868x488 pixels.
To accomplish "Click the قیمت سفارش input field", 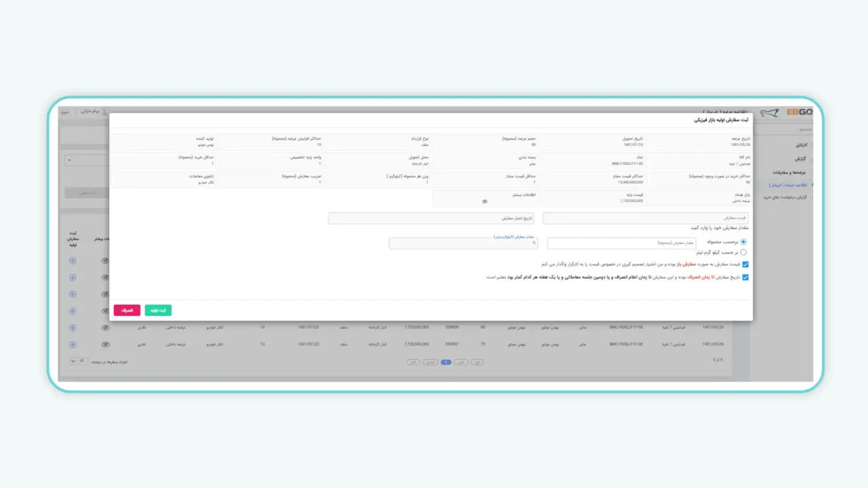I will pos(645,218).
